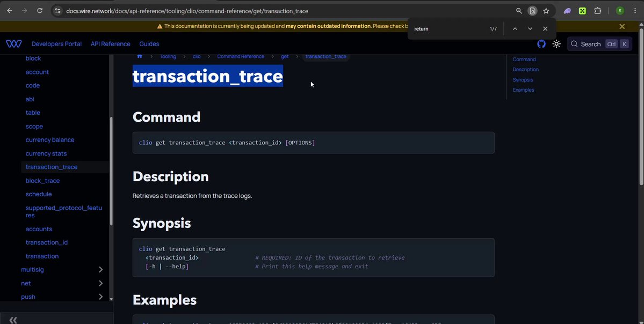Open the Developers Portal nav item

(x=57, y=44)
